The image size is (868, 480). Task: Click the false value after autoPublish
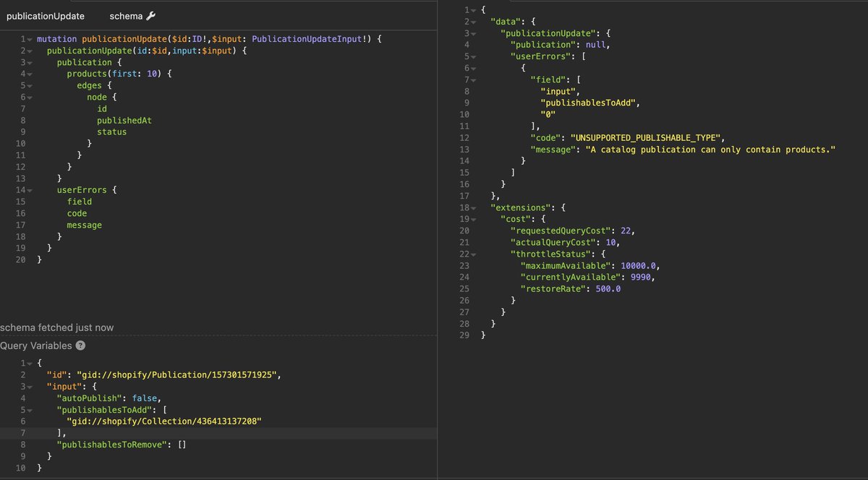(x=145, y=398)
